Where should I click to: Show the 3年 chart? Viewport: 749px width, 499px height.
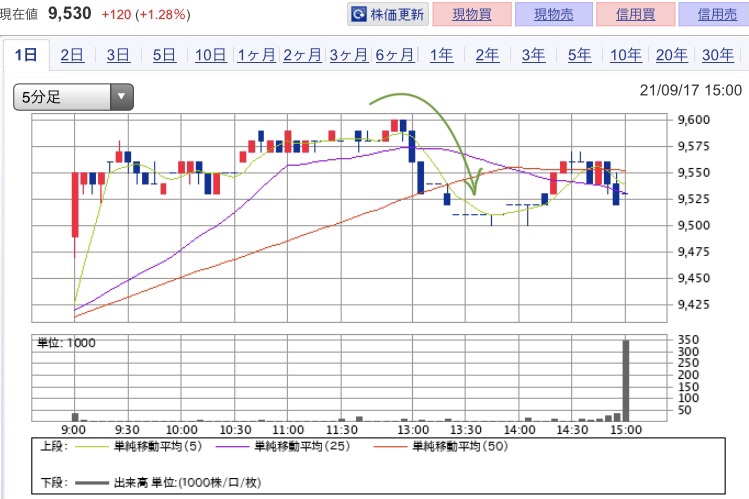coord(533,55)
